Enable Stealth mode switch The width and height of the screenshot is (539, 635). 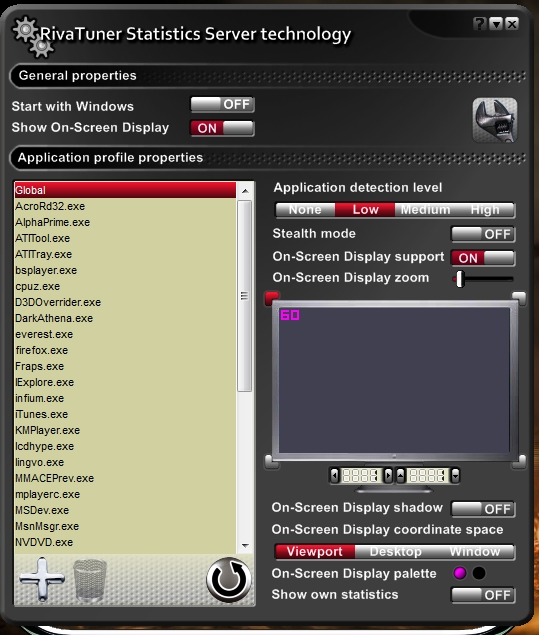483,234
